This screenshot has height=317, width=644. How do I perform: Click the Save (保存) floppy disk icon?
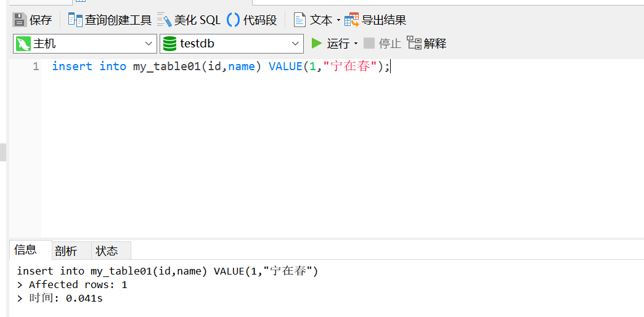click(19, 20)
